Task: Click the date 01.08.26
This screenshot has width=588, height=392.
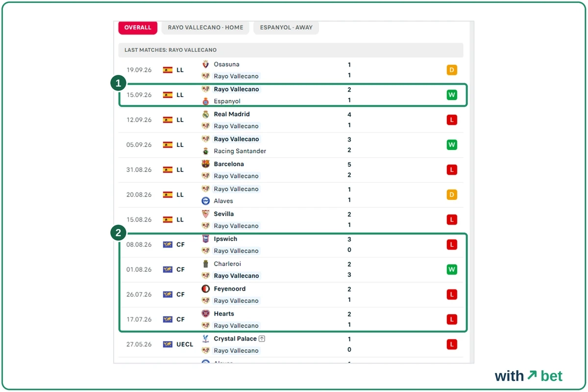Action: tap(139, 269)
